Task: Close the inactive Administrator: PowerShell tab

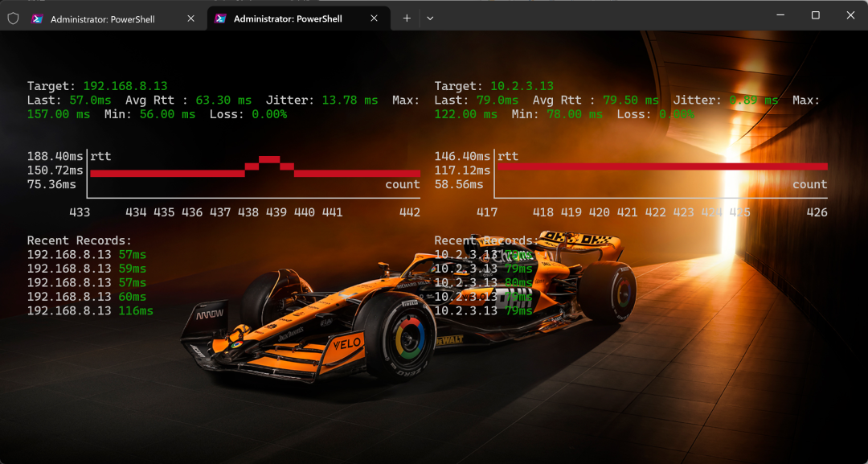Action: tap(191, 18)
